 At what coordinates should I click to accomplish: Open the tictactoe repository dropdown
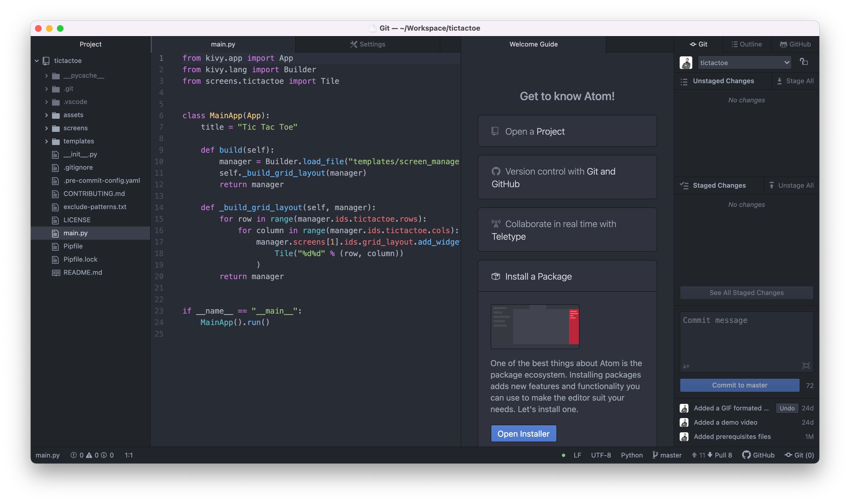[x=745, y=62]
